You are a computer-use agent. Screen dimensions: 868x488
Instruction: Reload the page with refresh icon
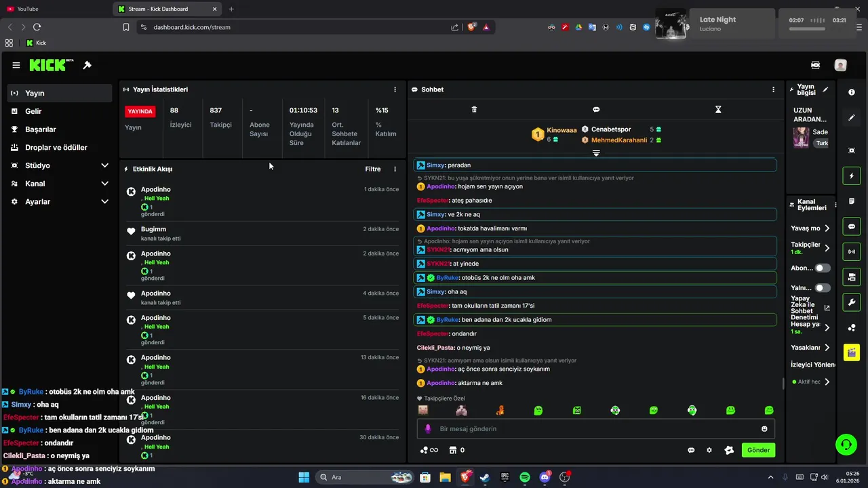tap(37, 27)
